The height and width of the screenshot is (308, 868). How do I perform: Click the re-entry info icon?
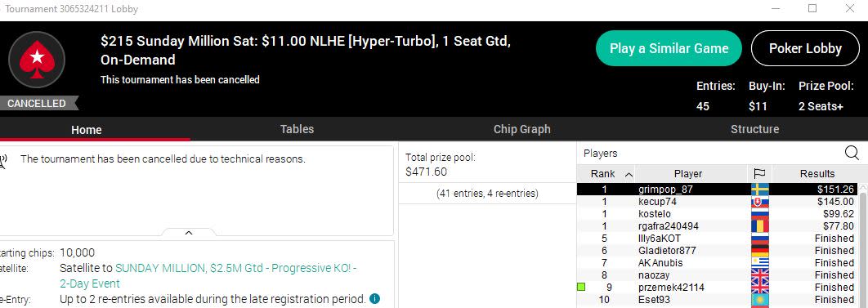point(375,298)
